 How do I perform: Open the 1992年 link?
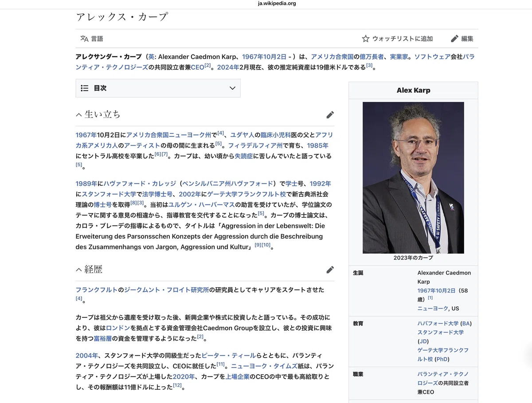320,184
